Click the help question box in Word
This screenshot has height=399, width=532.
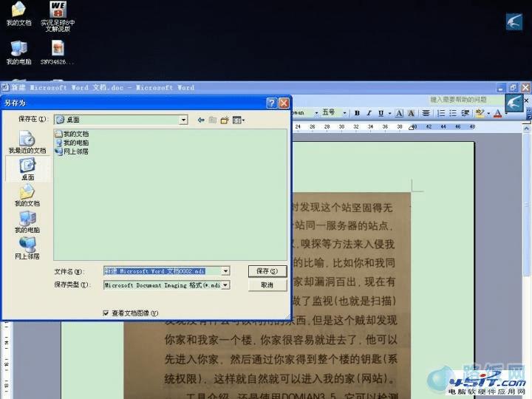pos(466,100)
